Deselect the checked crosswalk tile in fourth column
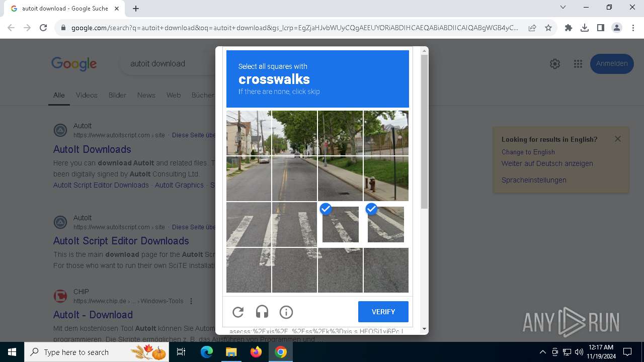This screenshot has height=362, width=644. click(386, 224)
